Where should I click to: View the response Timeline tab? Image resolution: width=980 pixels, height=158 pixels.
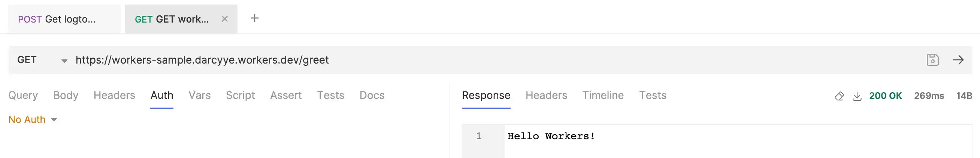[603, 96]
